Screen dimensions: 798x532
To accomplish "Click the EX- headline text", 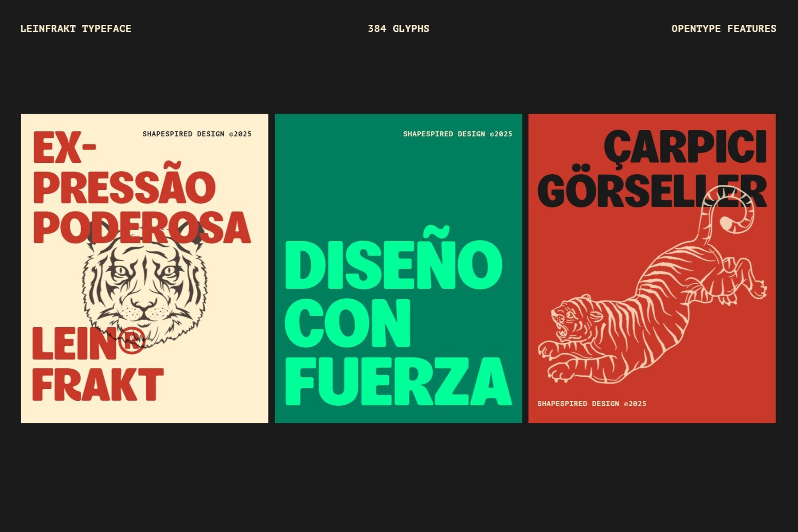I will [65, 147].
